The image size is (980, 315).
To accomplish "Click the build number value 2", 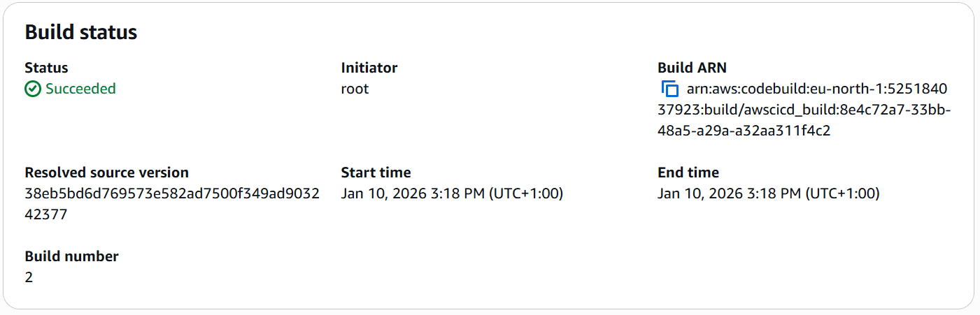I will [29, 277].
